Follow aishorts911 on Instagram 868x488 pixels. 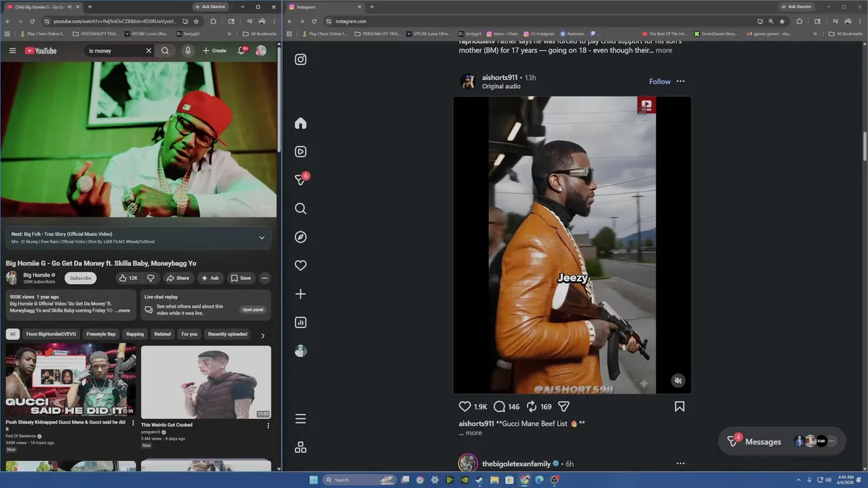click(x=660, y=81)
